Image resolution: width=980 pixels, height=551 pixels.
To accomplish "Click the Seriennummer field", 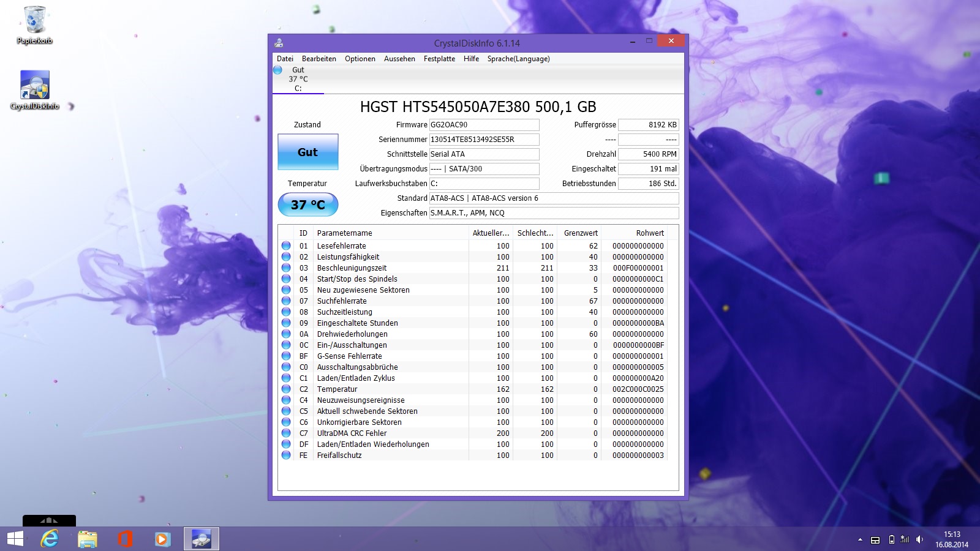I will 484,140.
